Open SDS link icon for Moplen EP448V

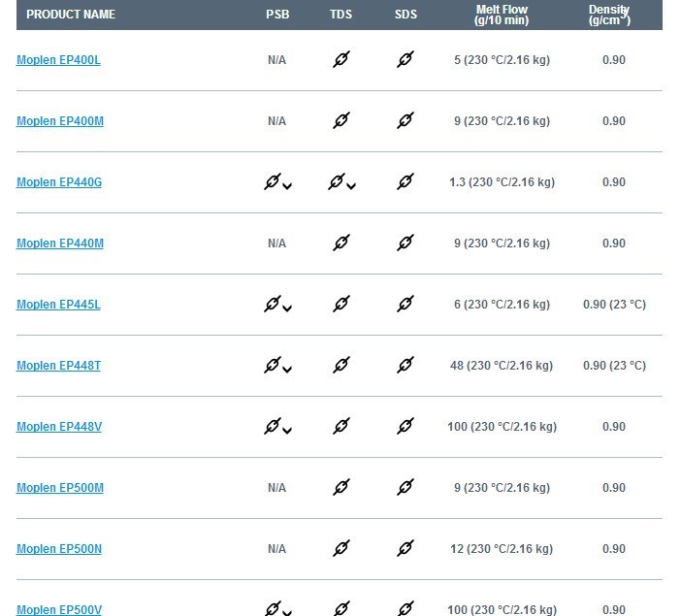point(405,426)
